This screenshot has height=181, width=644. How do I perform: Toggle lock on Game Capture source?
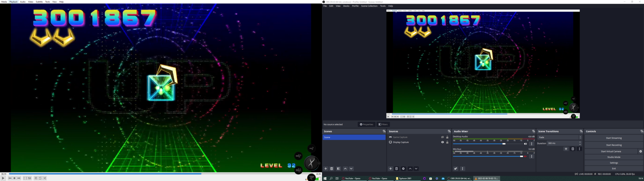(x=447, y=137)
